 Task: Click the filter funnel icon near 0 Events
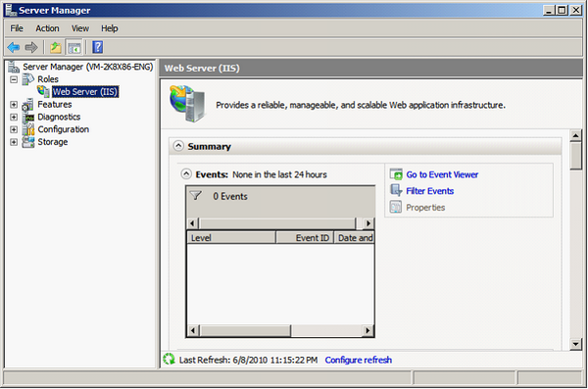(x=196, y=195)
